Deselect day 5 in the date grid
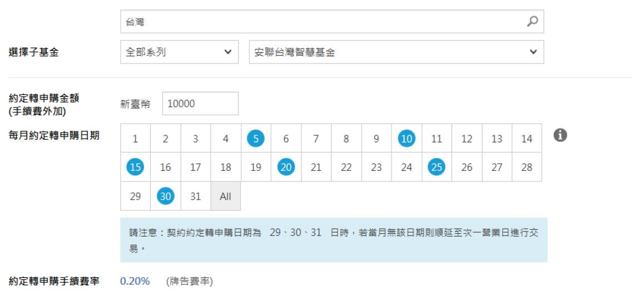Image resolution: width=644 pixels, height=295 pixels. (x=256, y=139)
